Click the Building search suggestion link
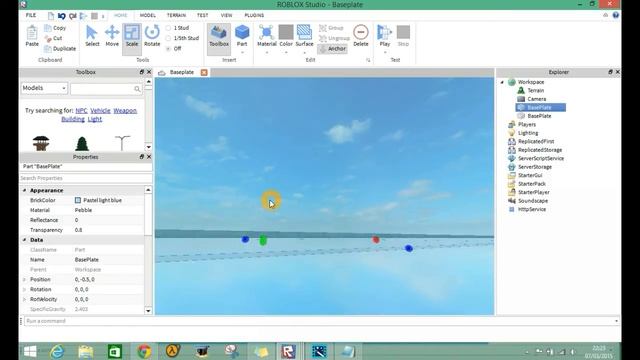 [x=73, y=119]
